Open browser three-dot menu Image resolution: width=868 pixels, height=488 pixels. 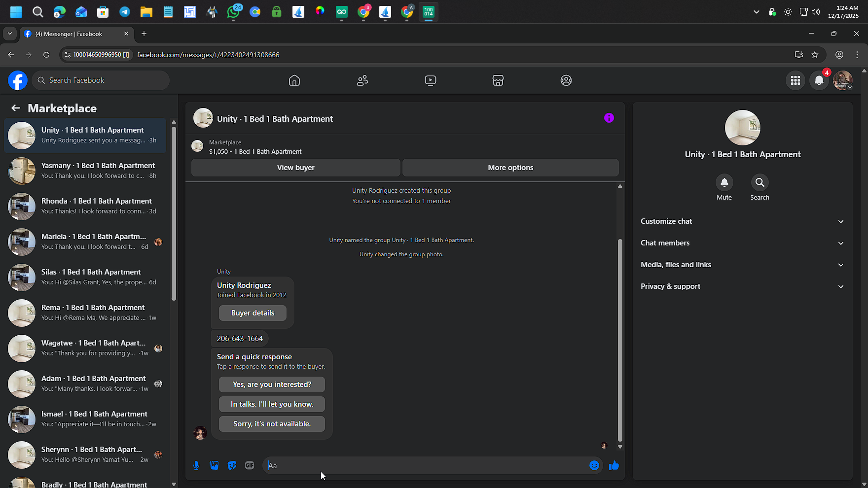tap(857, 55)
